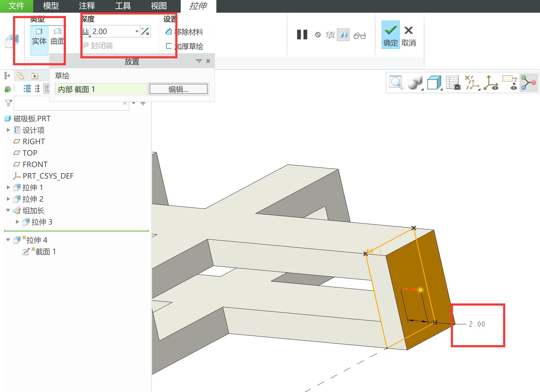Flip the extrude depth direction
Viewport: 540px width, 392px height.
[x=145, y=31]
